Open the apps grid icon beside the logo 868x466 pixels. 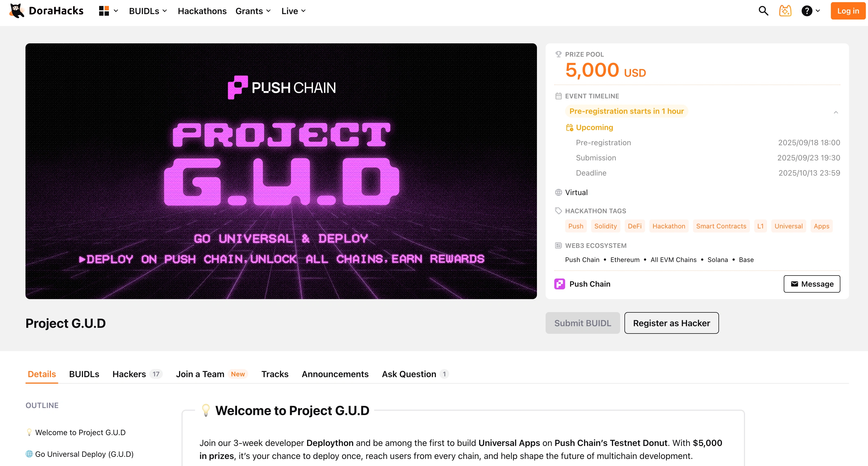[x=104, y=11]
